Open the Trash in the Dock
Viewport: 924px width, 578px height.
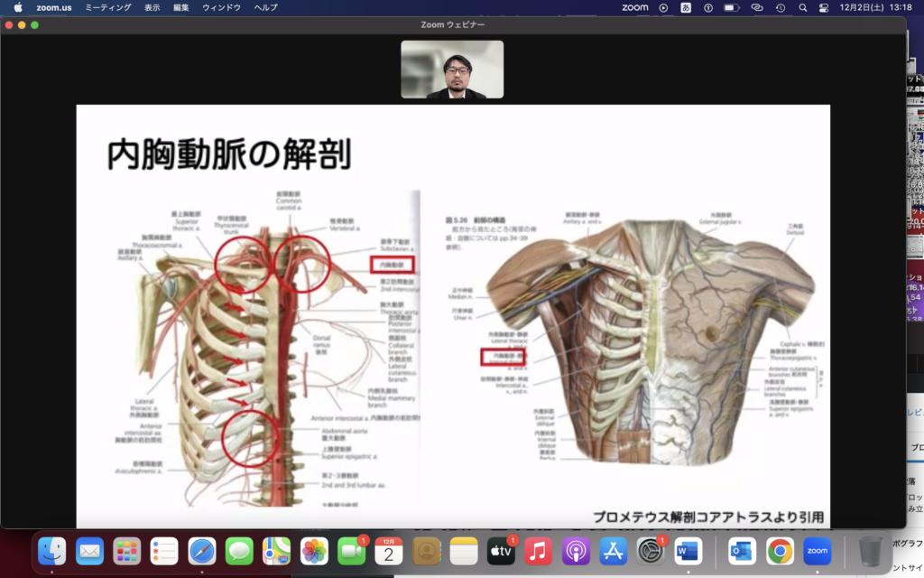click(x=871, y=550)
